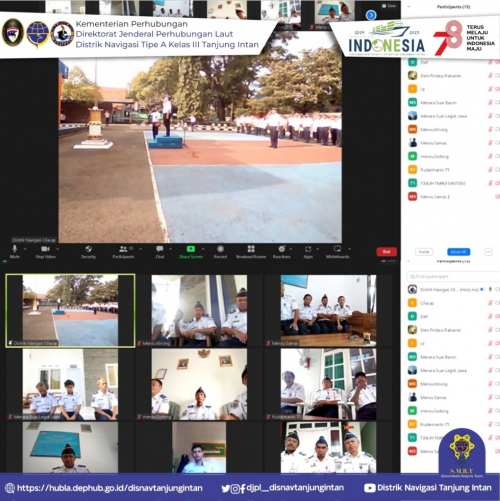This screenshot has width=500, height=501.
Task: Click Deni Firdaus Rakasiwi avatar in upper participants list
Action: click(x=413, y=76)
